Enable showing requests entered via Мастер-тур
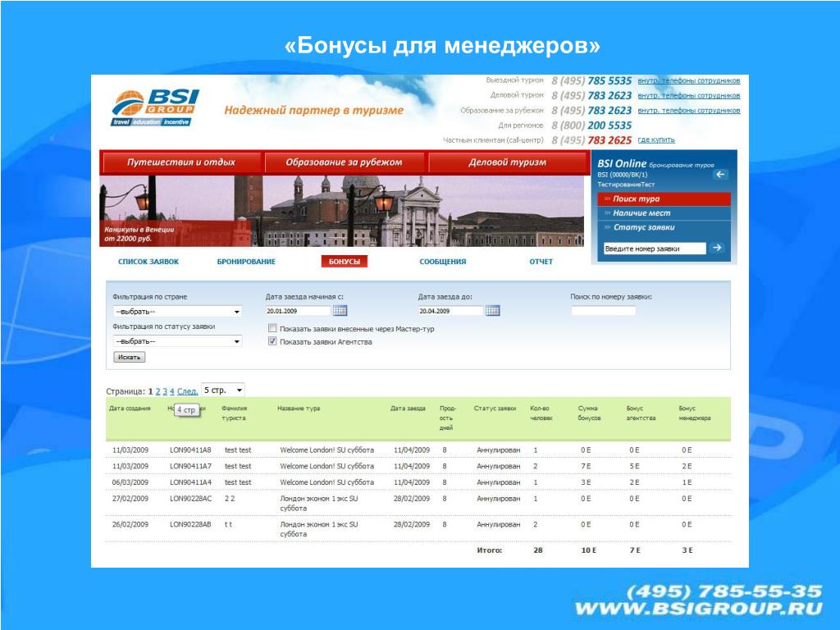 [x=272, y=328]
